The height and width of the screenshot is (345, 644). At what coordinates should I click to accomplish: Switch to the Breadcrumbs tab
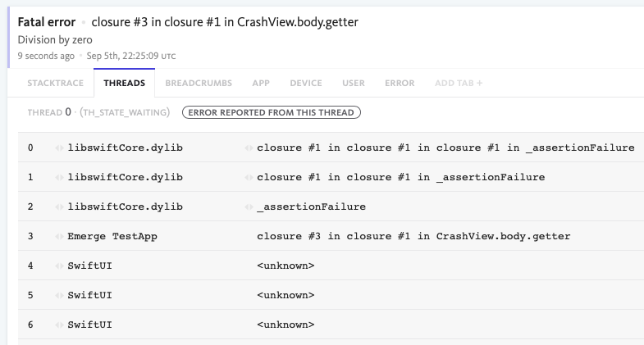pyautogui.click(x=199, y=83)
